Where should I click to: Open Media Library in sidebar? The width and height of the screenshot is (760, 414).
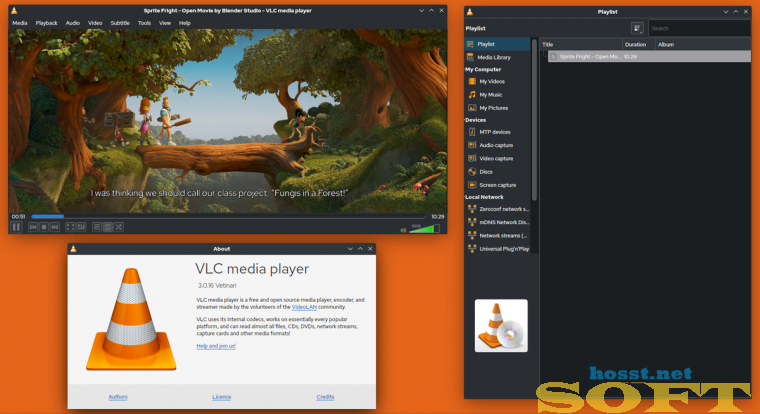(497, 57)
